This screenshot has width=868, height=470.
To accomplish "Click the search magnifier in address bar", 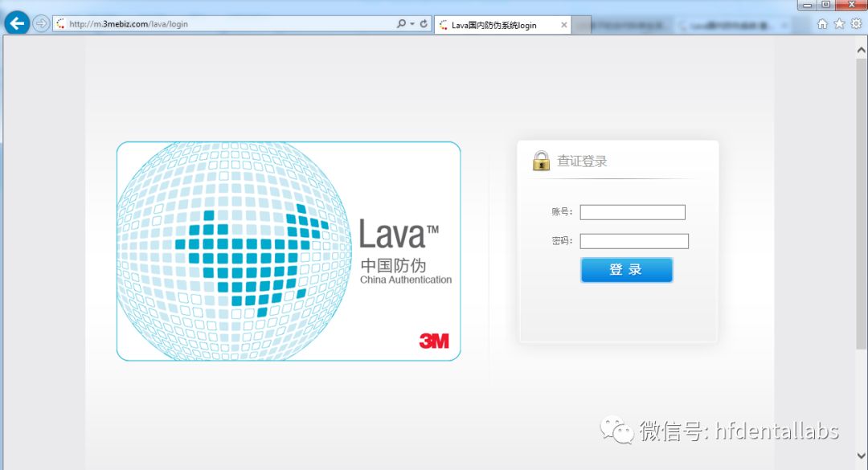I will point(401,24).
